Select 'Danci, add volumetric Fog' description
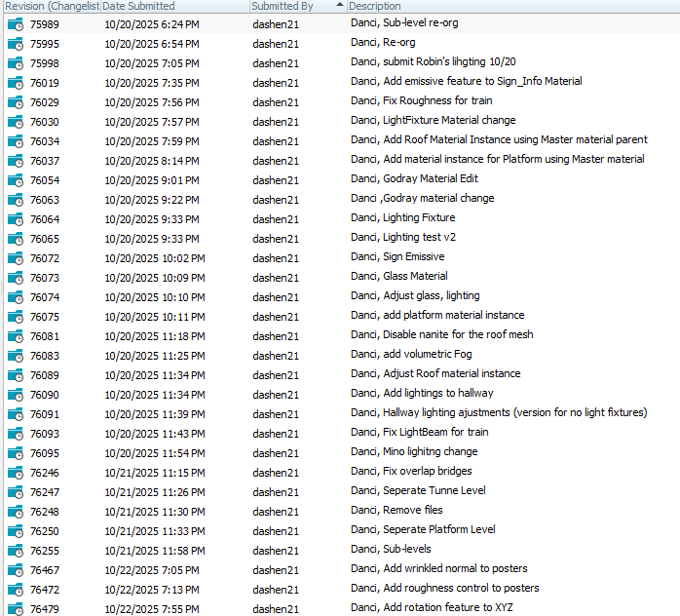The image size is (680, 616). 411,355
